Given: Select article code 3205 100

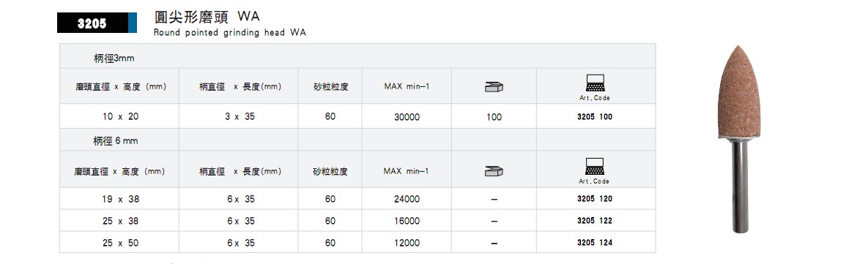Looking at the screenshot, I should tap(595, 117).
